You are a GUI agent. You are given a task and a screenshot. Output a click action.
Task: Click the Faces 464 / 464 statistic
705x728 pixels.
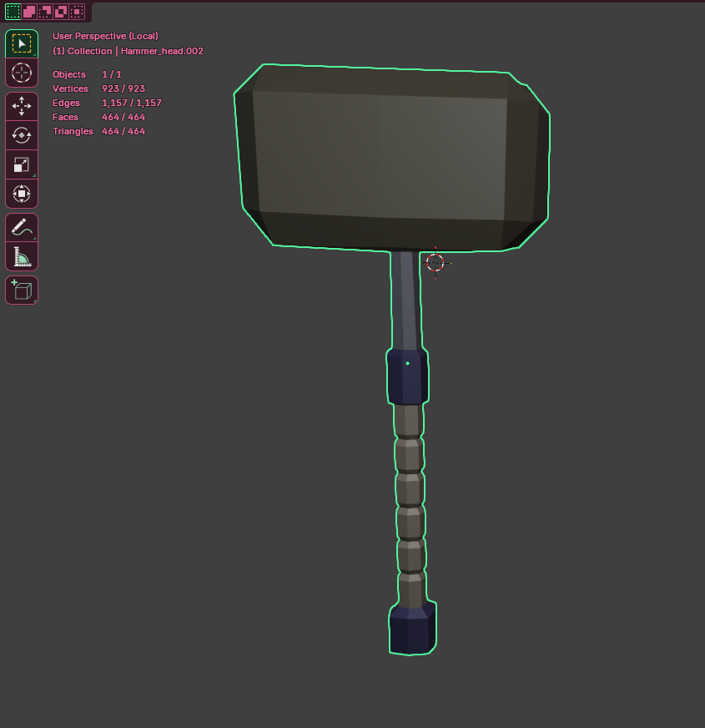coord(98,117)
